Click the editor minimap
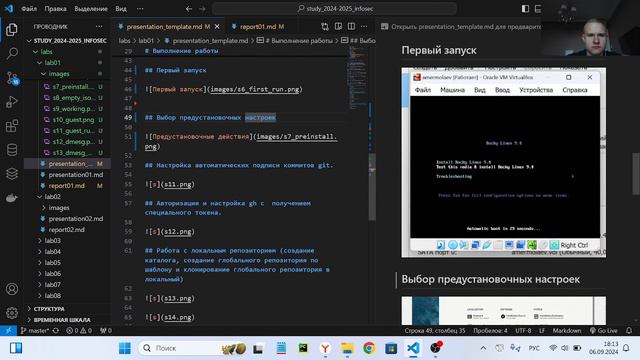640x360 pixels. tap(357, 78)
